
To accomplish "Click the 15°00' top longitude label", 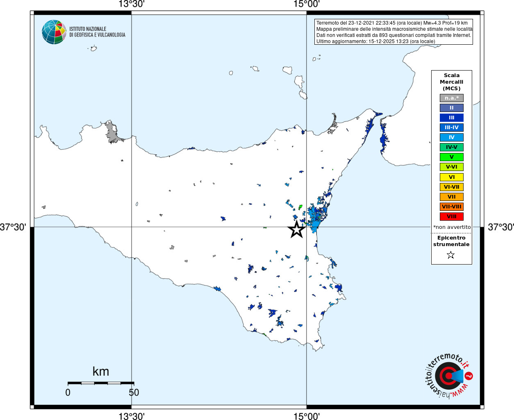I will point(307,4).
